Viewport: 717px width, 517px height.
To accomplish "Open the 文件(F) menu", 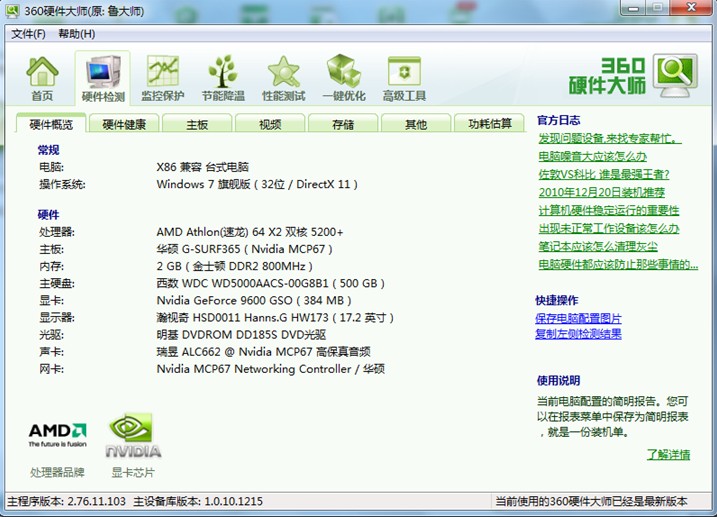I will pyautogui.click(x=28, y=34).
